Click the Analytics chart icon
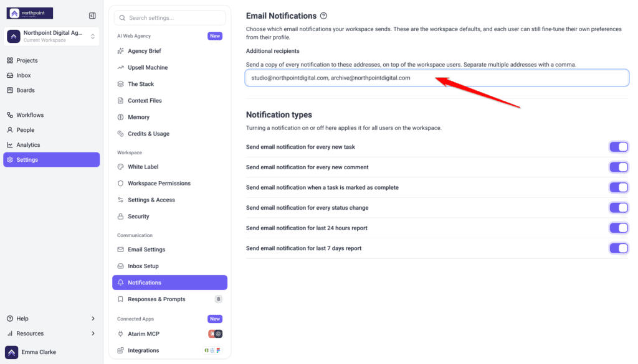This screenshot has width=638, height=364. 10,144
